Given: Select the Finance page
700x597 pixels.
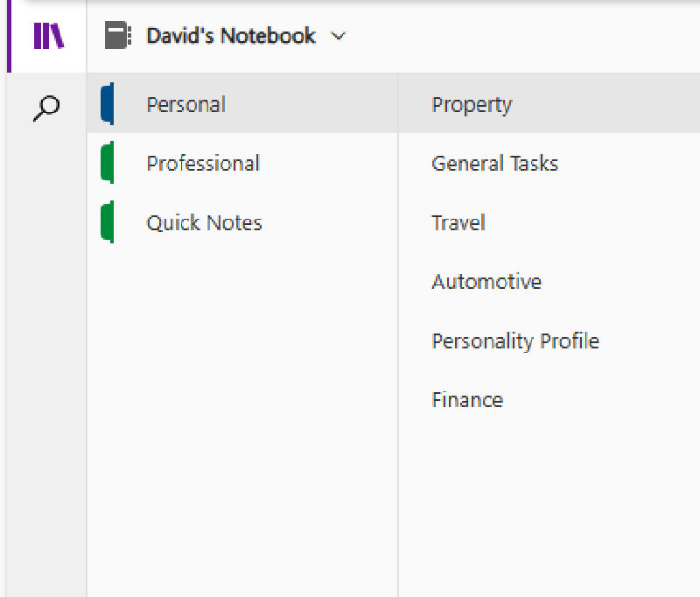Looking at the screenshot, I should (467, 399).
